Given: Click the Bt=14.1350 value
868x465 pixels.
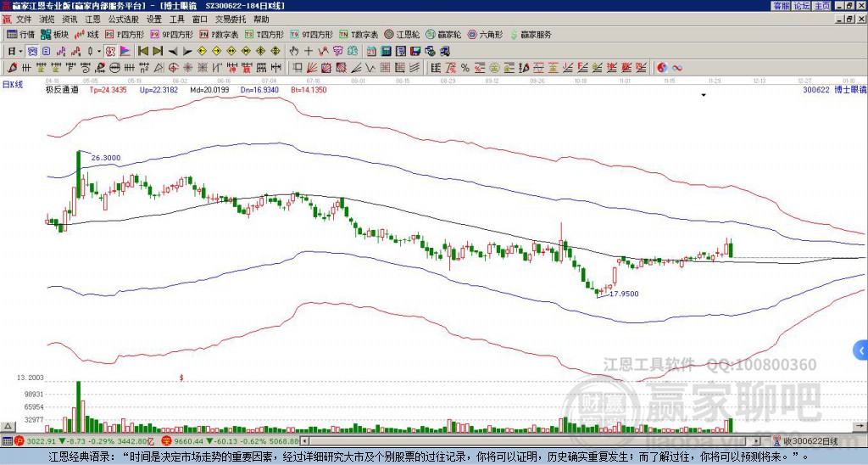Looking at the screenshot, I should [x=309, y=89].
